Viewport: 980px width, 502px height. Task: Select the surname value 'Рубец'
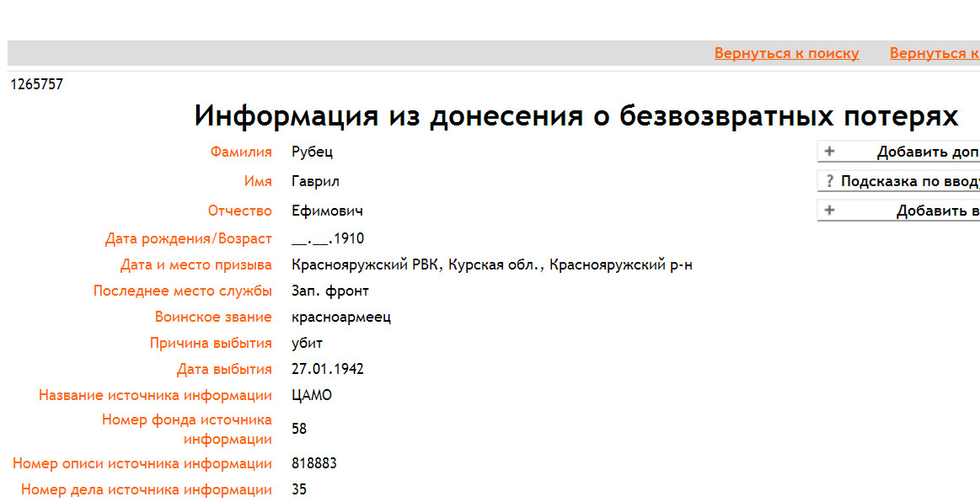[x=312, y=152]
